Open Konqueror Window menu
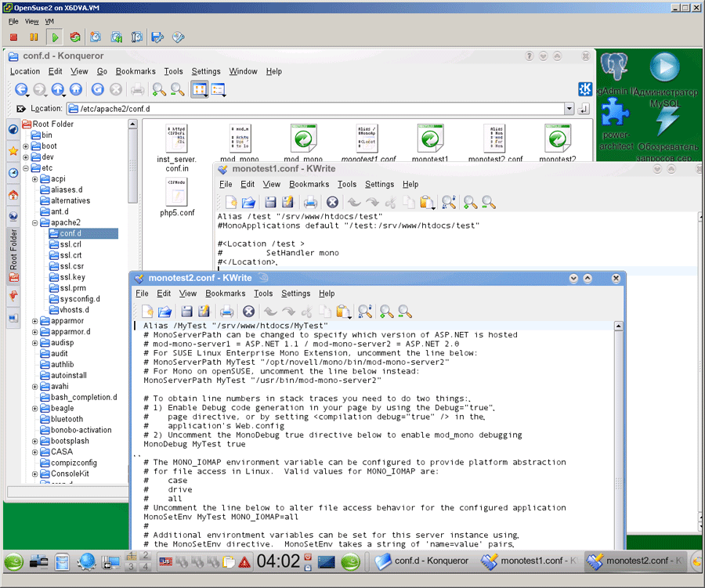Image resolution: width=705 pixels, height=588 pixels. point(244,71)
